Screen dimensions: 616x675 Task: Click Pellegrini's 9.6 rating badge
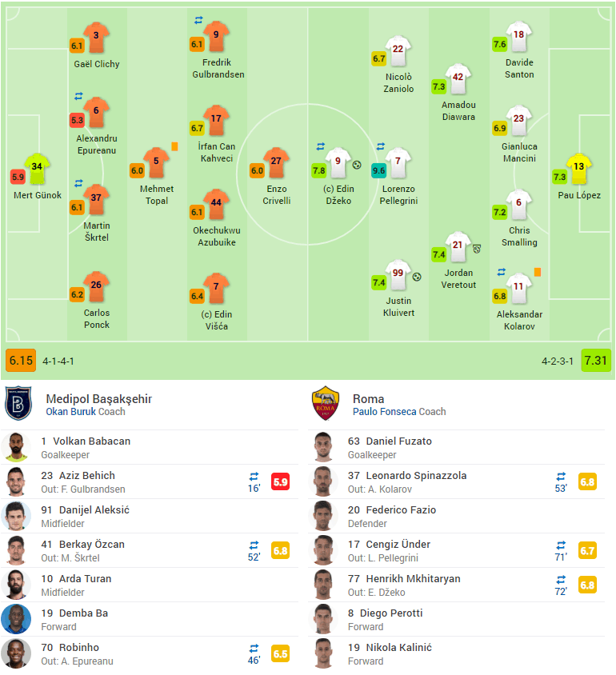coord(379,170)
